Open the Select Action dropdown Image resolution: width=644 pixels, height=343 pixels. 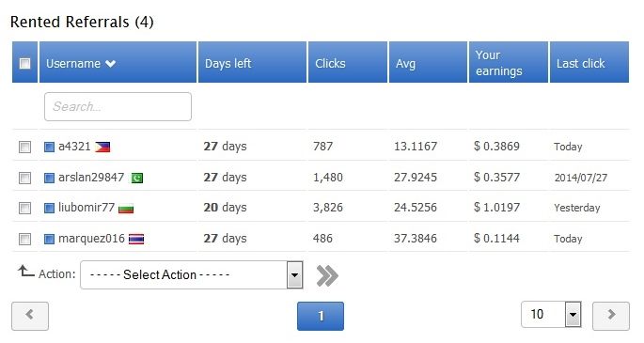[192, 275]
